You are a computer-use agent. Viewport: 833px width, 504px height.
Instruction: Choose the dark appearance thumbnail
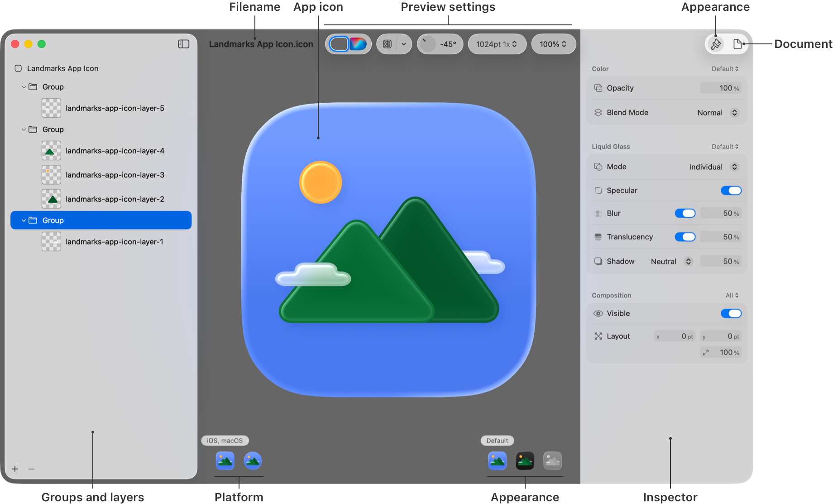tap(525, 461)
